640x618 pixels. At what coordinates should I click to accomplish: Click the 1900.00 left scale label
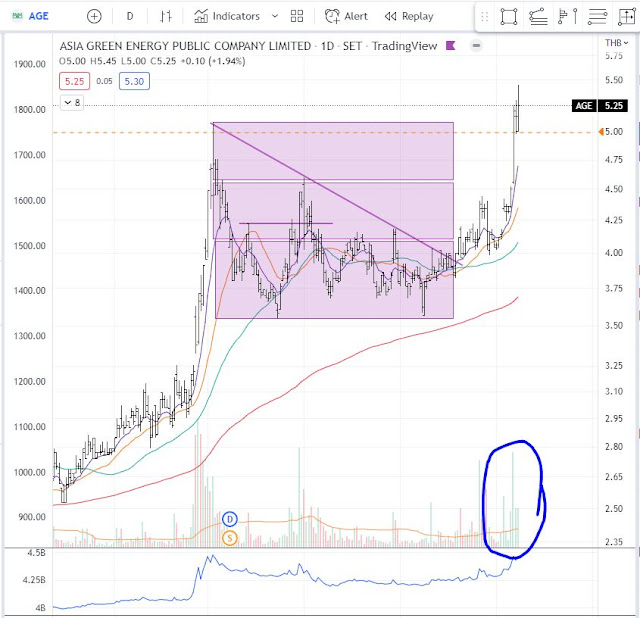(x=29, y=64)
